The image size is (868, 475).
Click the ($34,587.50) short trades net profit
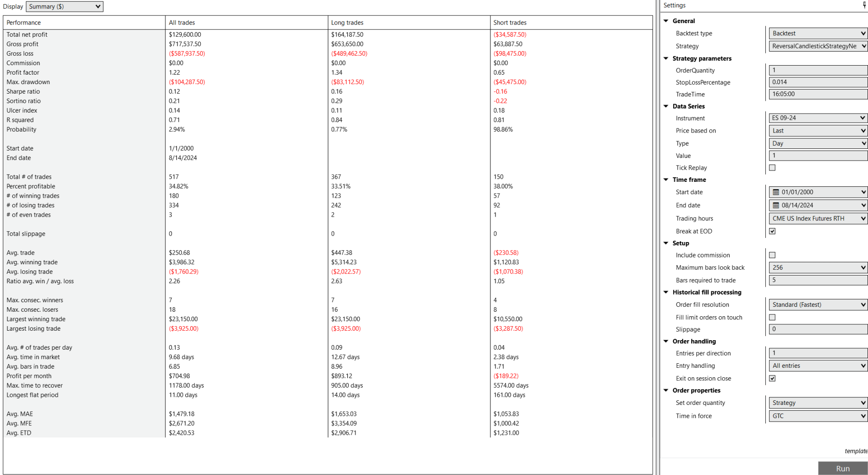tap(510, 35)
